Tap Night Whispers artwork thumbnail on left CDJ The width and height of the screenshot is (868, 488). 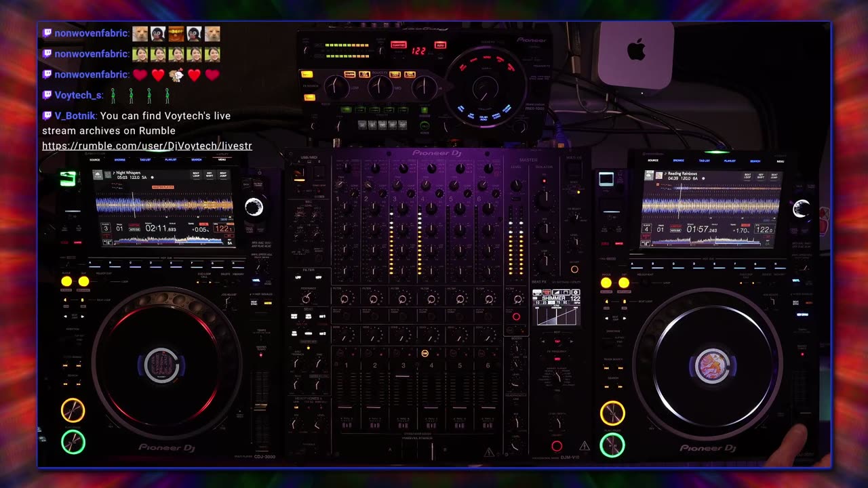click(x=108, y=175)
